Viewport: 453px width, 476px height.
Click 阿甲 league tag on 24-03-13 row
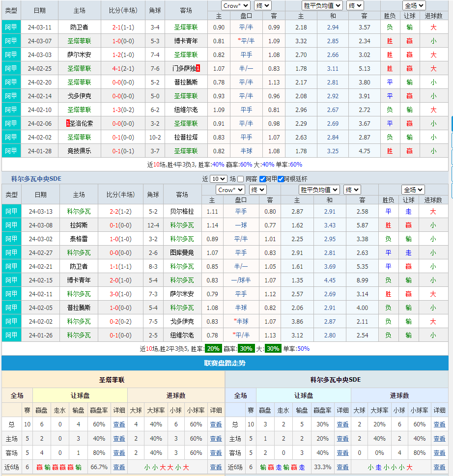(x=11, y=212)
